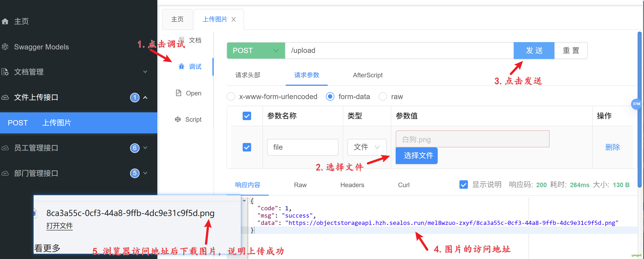Open Swagger Models in the sidebar
Screen dimensions: 644x259
click(41, 47)
